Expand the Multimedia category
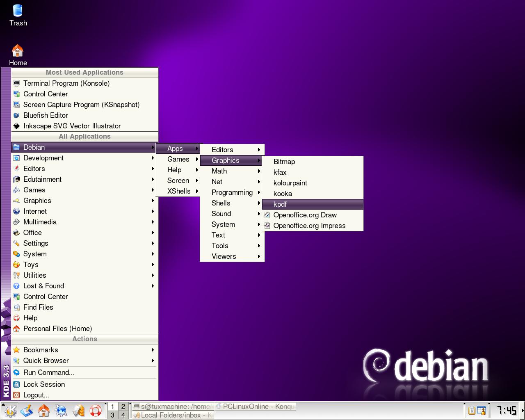 coord(84,222)
